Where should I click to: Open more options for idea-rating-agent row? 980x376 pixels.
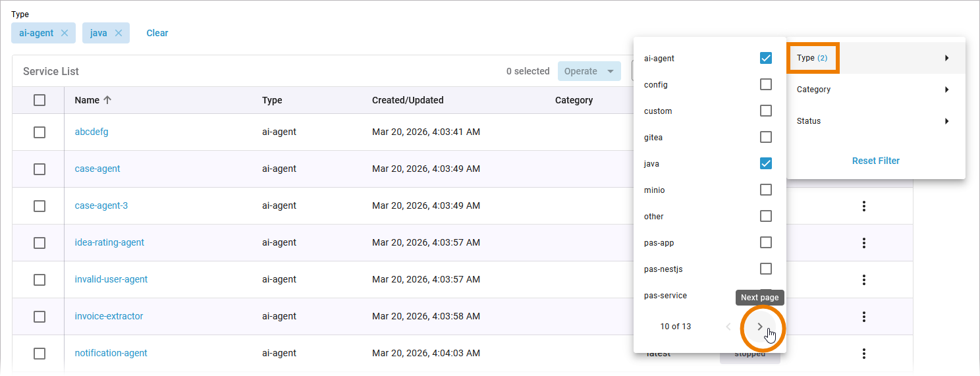[x=863, y=243]
